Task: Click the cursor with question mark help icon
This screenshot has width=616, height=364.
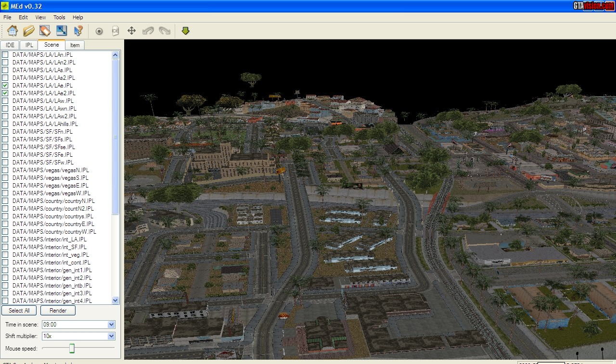Action: (x=78, y=31)
